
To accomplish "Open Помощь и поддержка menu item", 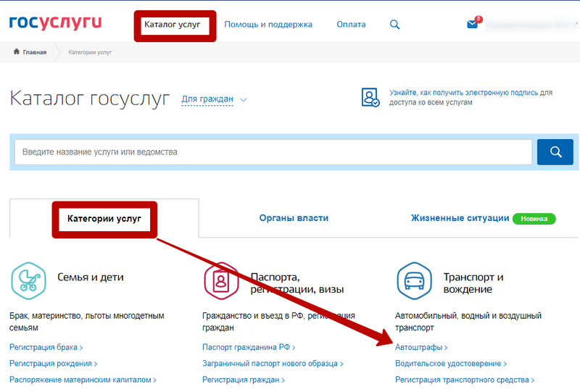I will tap(268, 25).
